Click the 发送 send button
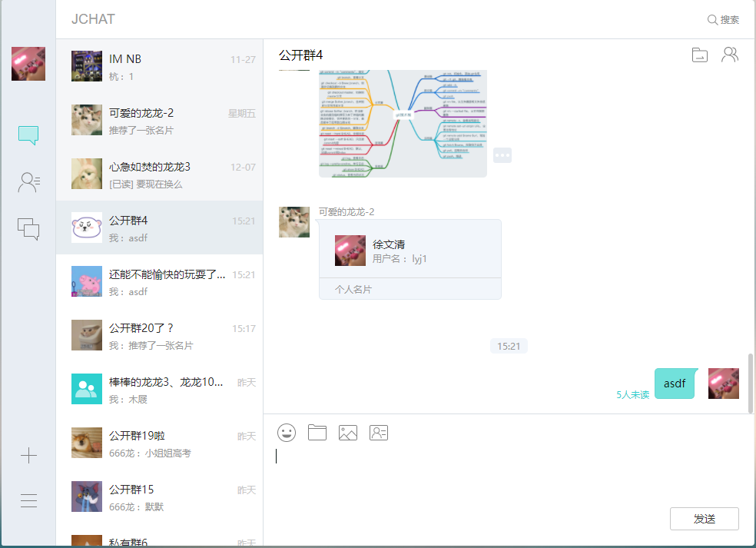Image resolution: width=756 pixels, height=548 pixels. [x=704, y=519]
